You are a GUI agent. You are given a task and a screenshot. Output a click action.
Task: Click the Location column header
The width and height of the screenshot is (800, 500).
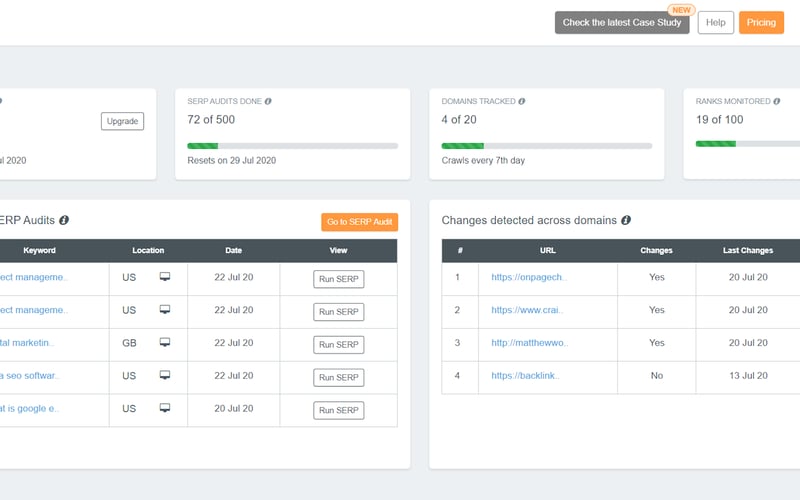(x=148, y=251)
